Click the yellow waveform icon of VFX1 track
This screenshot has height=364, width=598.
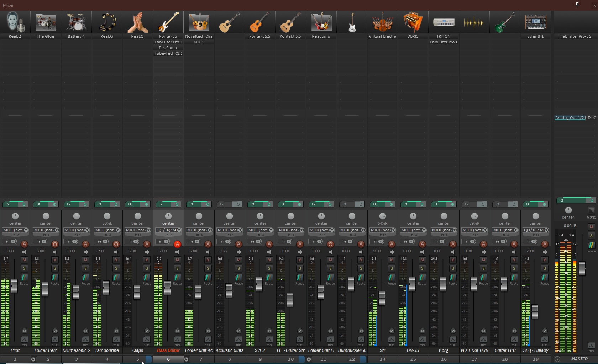point(474,22)
